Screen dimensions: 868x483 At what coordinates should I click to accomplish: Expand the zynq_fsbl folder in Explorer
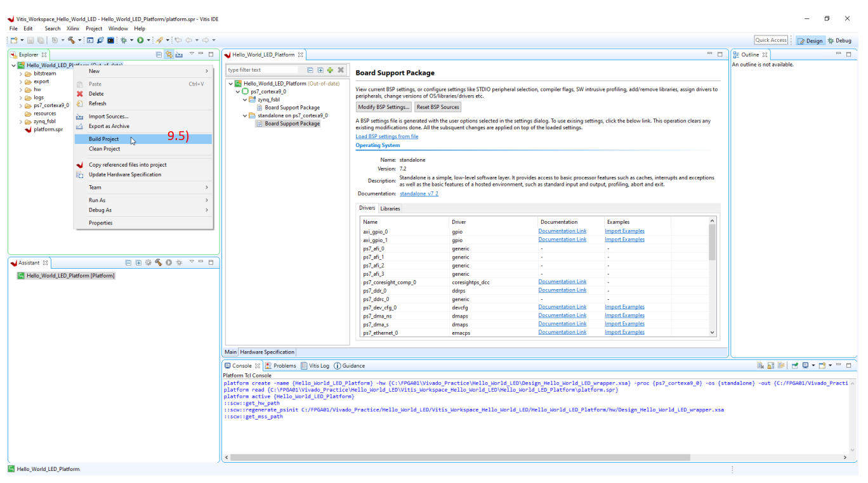[21, 121]
